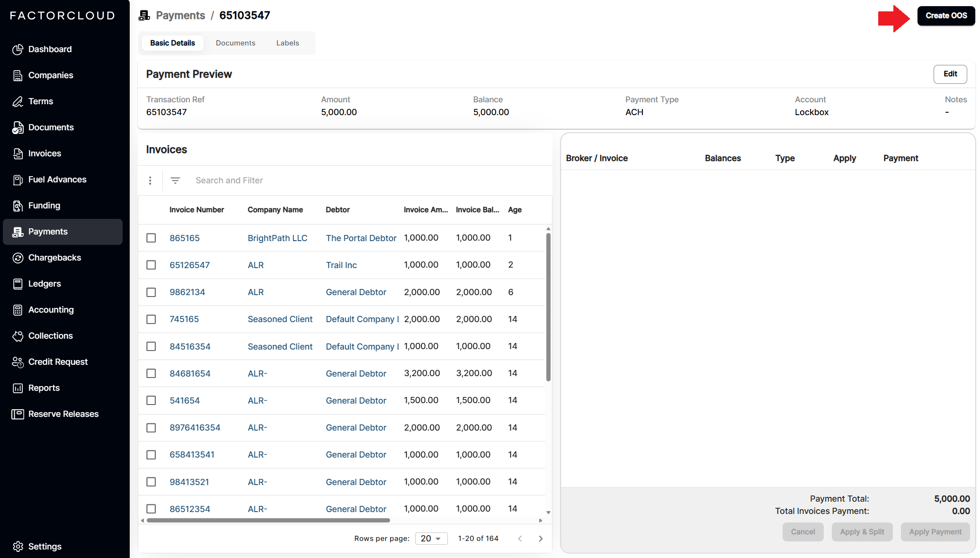
Task: Select the Payments sidebar icon
Action: point(18,232)
